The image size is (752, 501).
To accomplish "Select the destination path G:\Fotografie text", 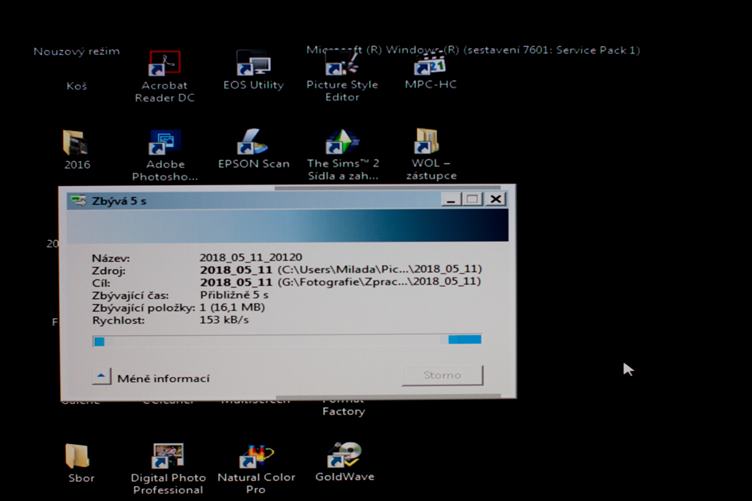I will click(379, 281).
